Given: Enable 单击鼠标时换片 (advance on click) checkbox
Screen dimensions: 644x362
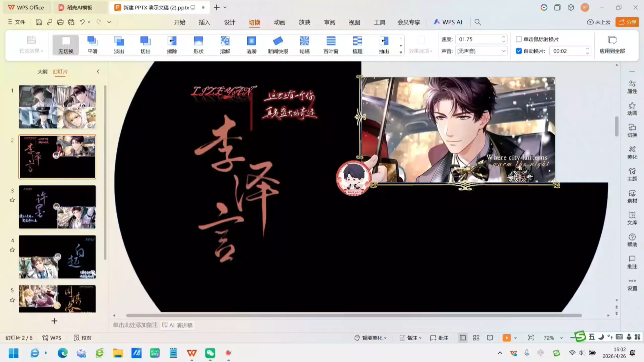Looking at the screenshot, I should [519, 39].
